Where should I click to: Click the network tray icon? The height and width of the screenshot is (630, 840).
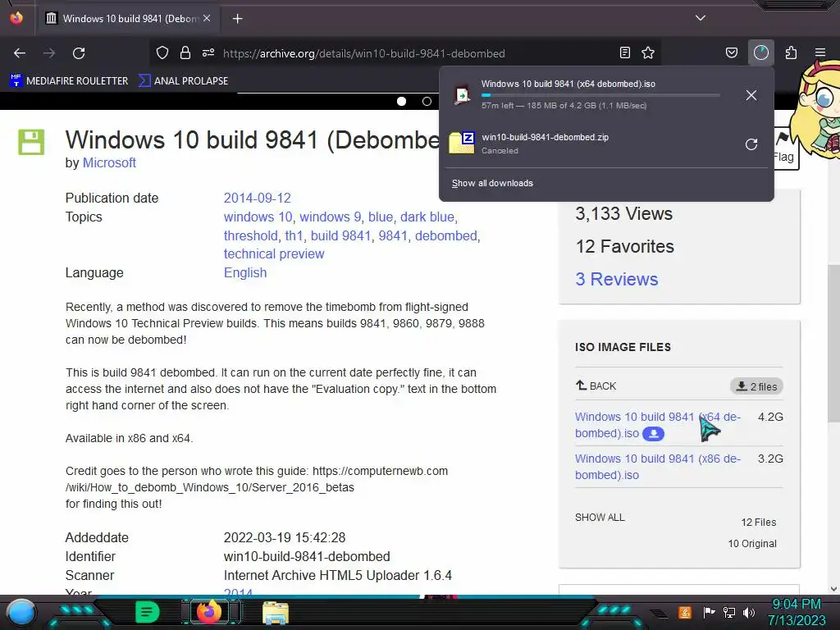729,612
